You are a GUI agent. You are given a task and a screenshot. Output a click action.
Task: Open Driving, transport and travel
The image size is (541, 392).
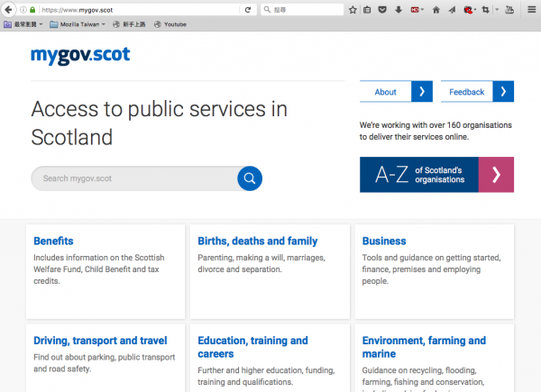[100, 341]
